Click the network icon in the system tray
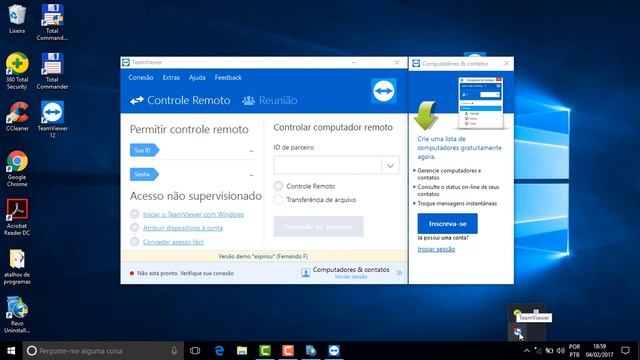This screenshot has height=360, width=640. [538, 351]
